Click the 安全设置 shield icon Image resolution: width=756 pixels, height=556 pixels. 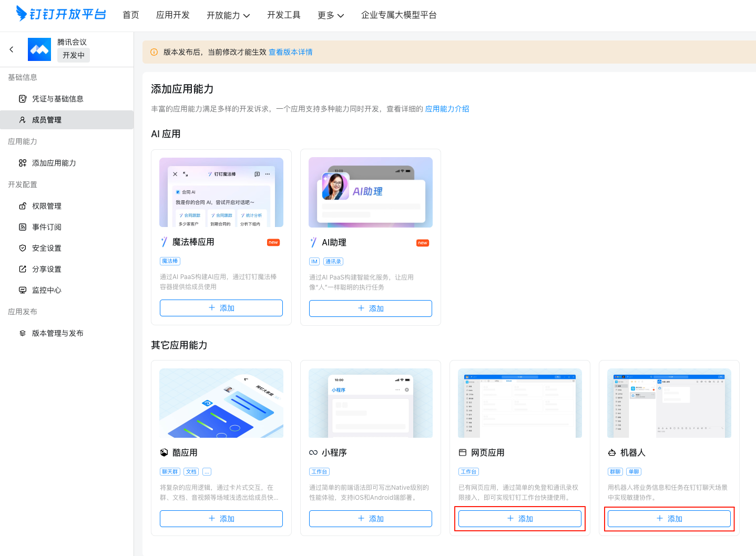(x=23, y=248)
